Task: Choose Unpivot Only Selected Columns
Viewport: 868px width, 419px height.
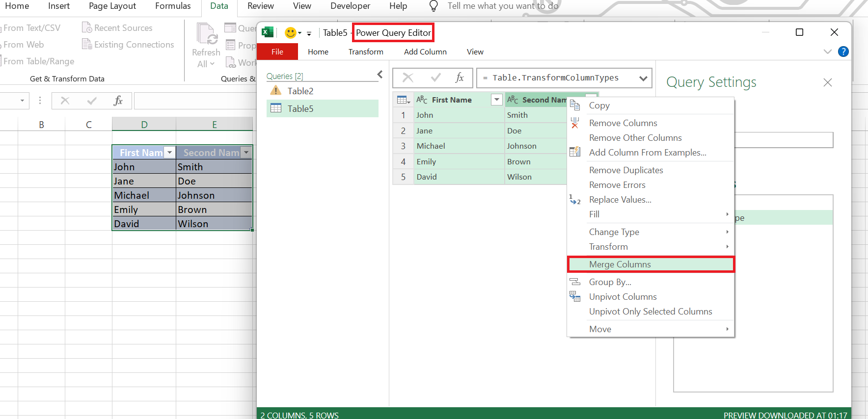Action: [651, 311]
